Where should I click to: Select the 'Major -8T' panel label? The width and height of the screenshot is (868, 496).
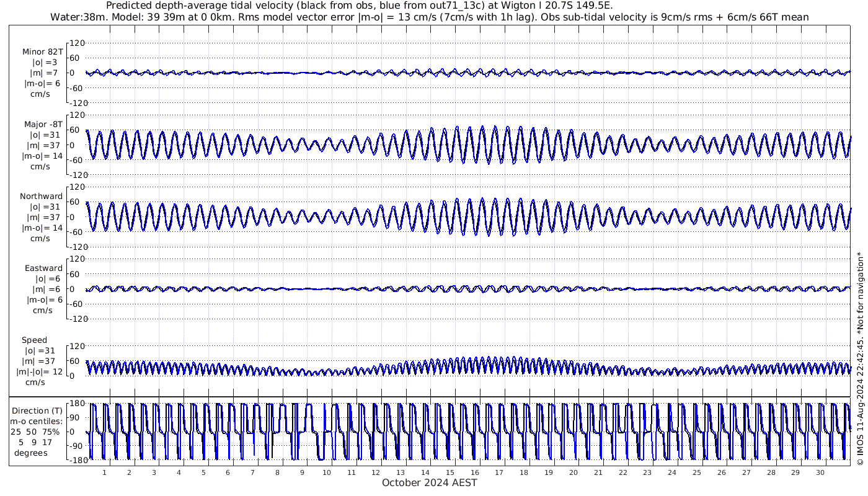(x=43, y=124)
